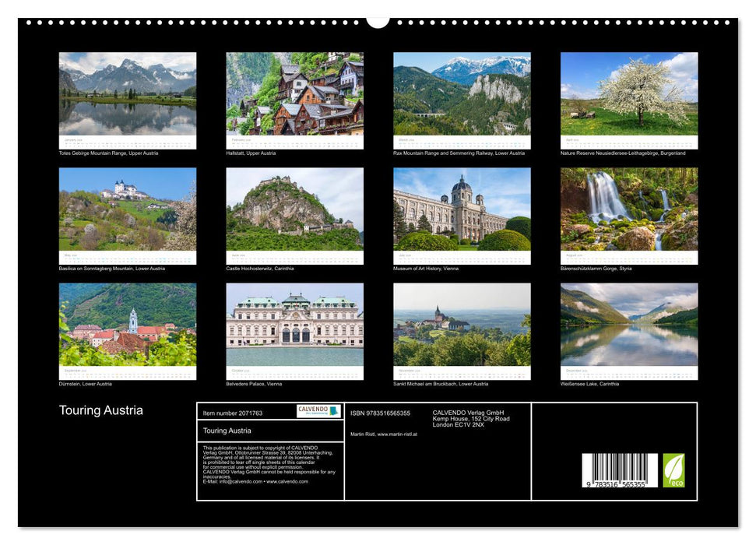Click the Touring Austria title text
The image size is (756, 545).
(x=102, y=410)
